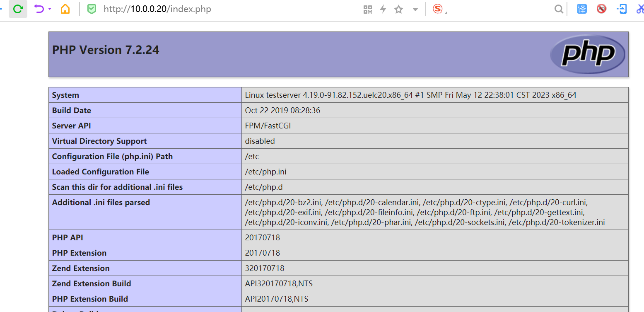644x312 pixels.
Task: Click the blue login arrow icon
Action: 622,9
